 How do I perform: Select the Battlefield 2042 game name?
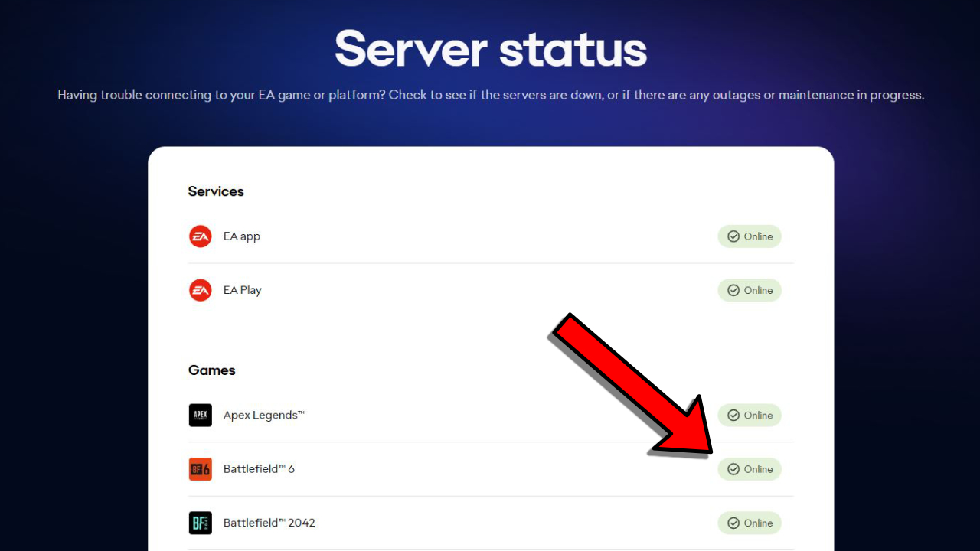(269, 523)
